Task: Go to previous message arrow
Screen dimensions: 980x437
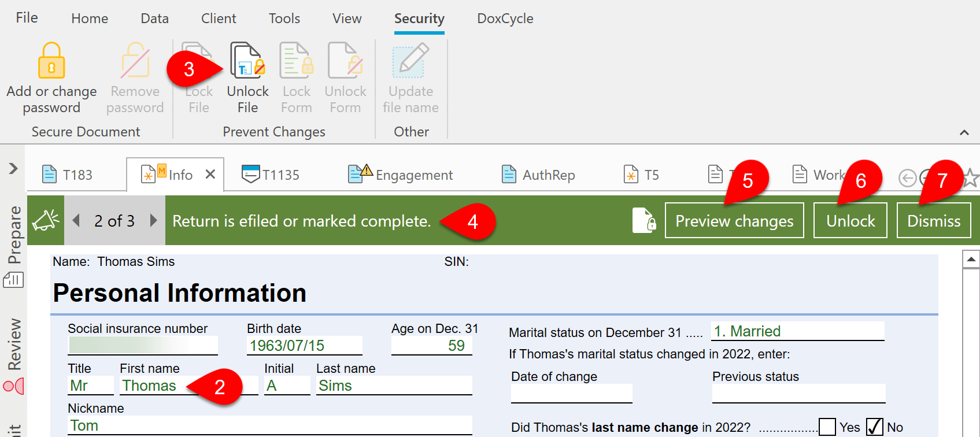Action: tap(76, 220)
